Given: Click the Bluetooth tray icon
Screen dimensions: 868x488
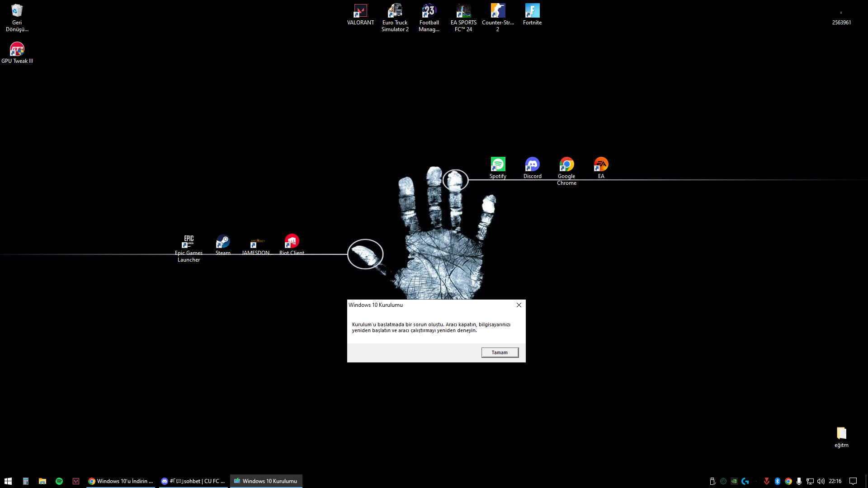Looking at the screenshot, I should (x=778, y=481).
